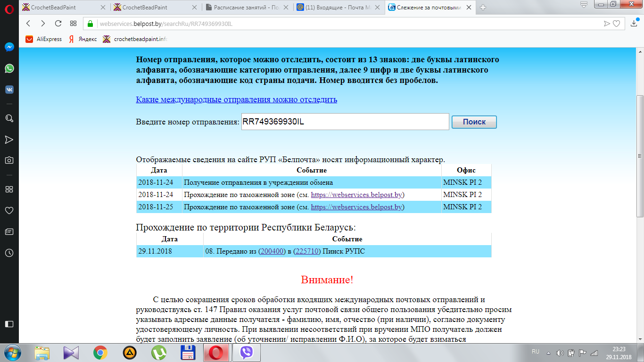Open uTorrent from the taskbar
Image resolution: width=644 pixels, height=362 pixels.
159,353
